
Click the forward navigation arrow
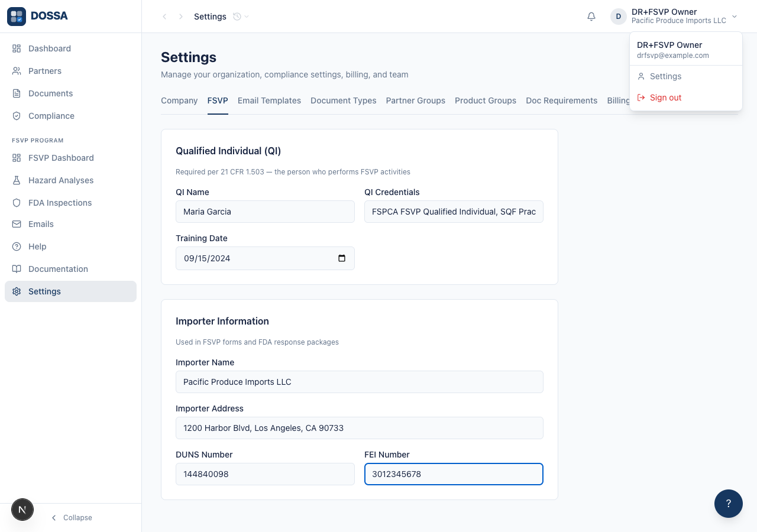click(181, 17)
